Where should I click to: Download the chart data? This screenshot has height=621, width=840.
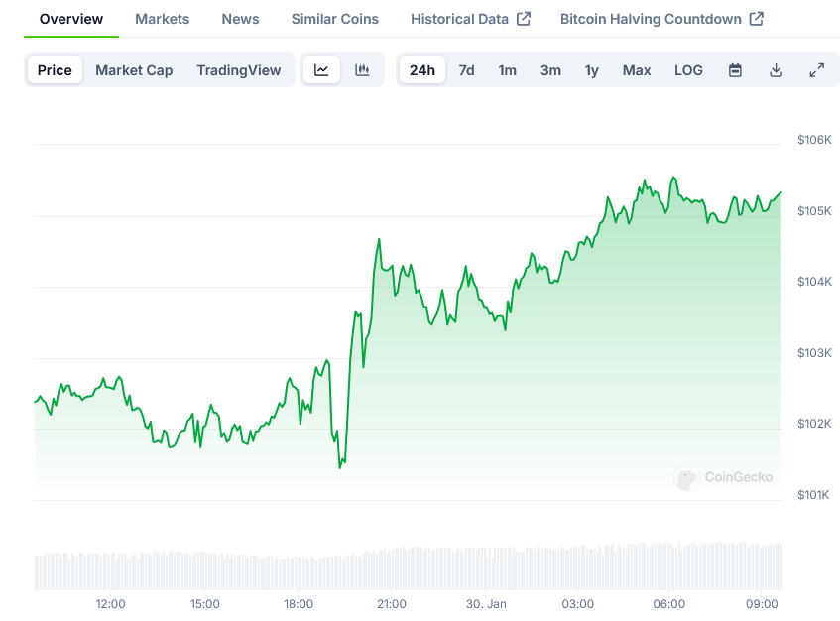(x=776, y=70)
